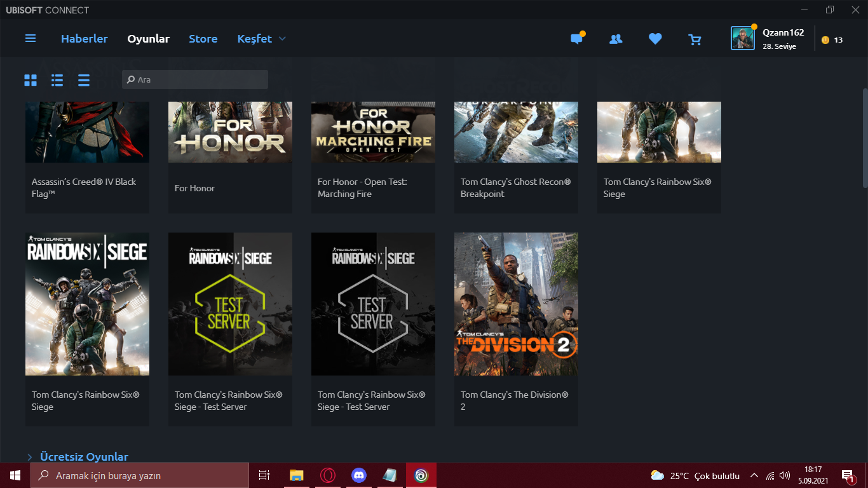Open the chat messages icon

[577, 39]
